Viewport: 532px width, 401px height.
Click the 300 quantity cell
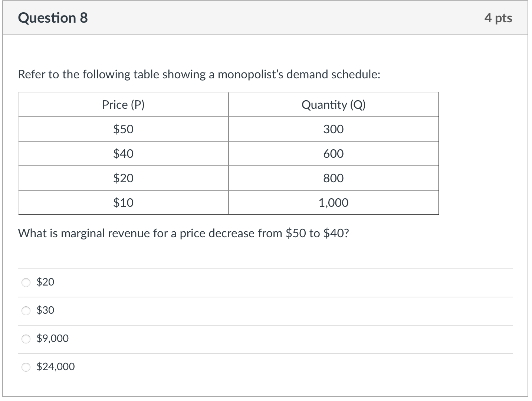click(x=334, y=129)
